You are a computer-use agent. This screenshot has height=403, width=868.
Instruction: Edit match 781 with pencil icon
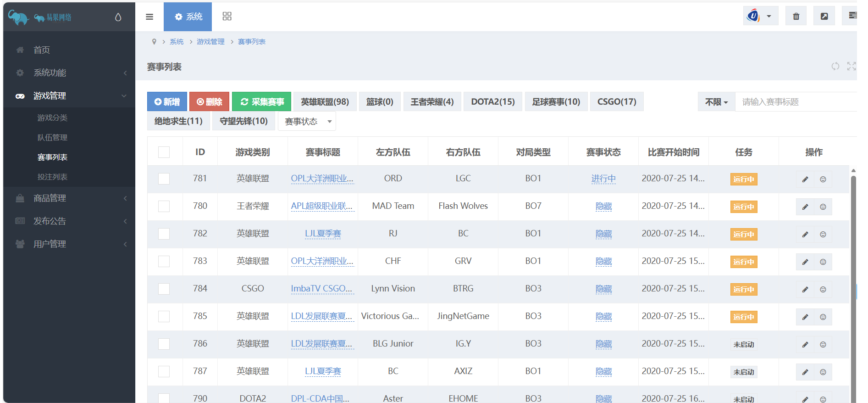[805, 179]
